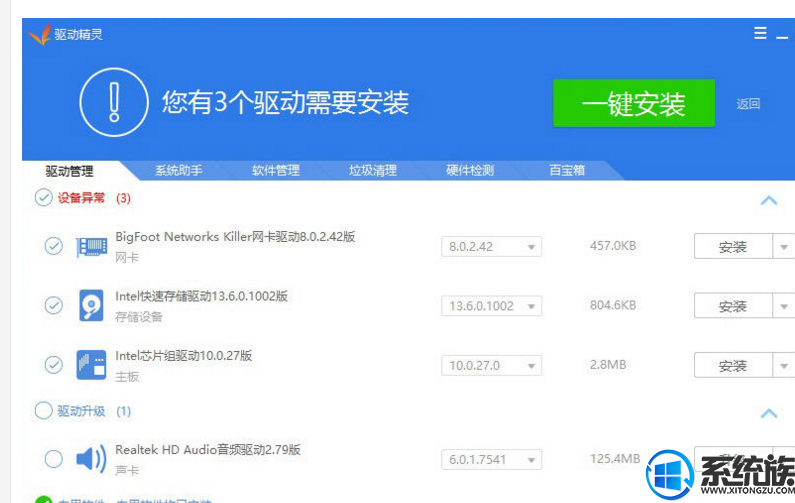Collapse the 驱动升级 section chevron
This screenshot has height=503, width=795.
[x=769, y=413]
